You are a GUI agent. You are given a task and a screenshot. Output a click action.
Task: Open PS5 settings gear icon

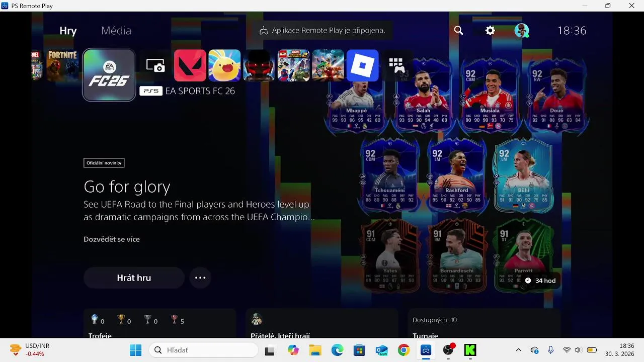490,31
